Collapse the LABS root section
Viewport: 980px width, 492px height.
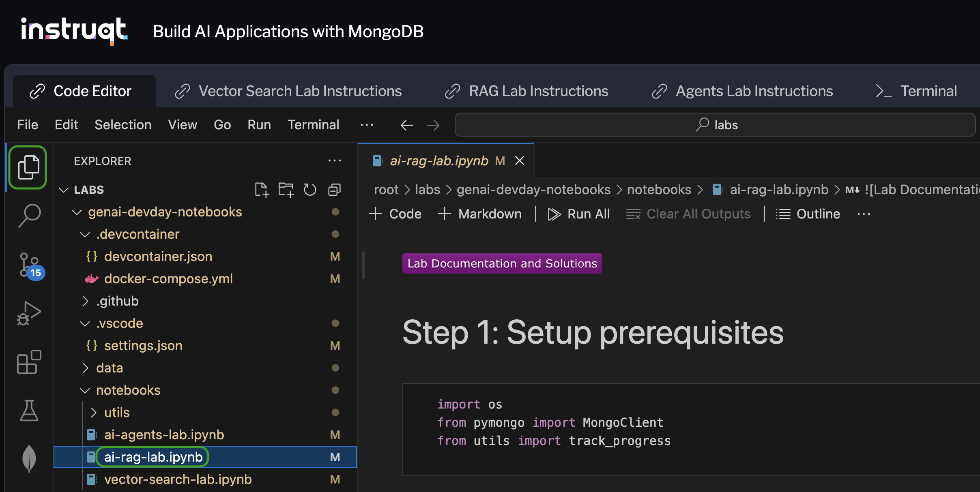pos(64,190)
